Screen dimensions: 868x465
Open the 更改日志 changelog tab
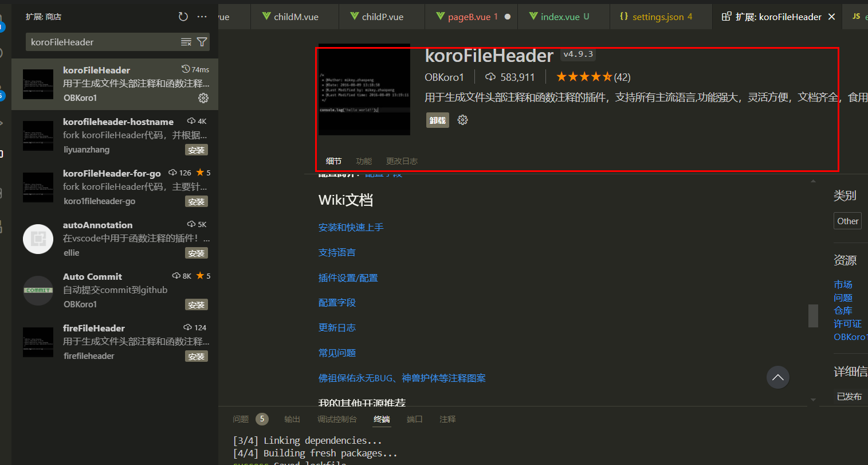(402, 161)
